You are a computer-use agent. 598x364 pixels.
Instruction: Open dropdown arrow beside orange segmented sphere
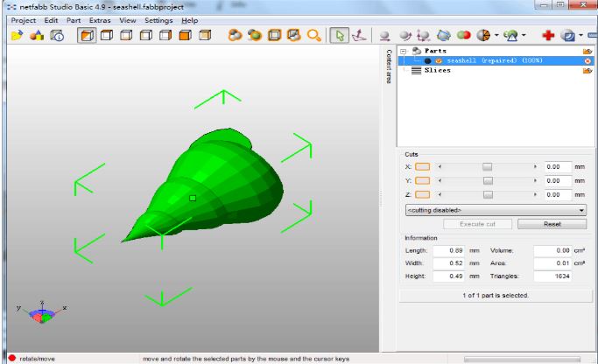[x=496, y=36]
